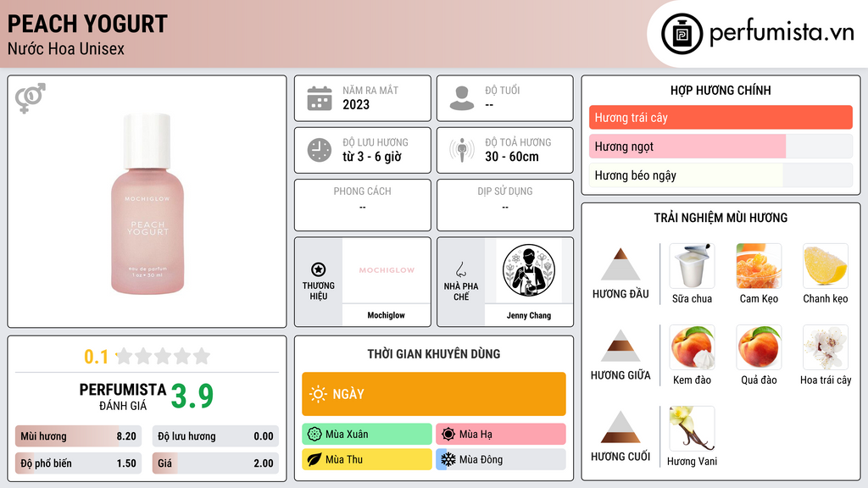
Task: Click the calendar icon beside Năm ra mắt
Action: click(x=320, y=98)
